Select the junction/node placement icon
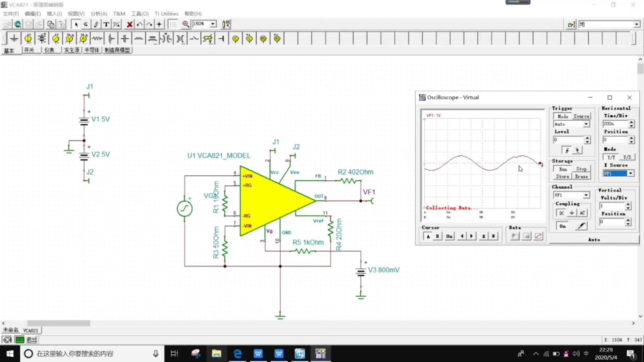Image resolution: width=644 pixels, height=362 pixels. (x=159, y=24)
